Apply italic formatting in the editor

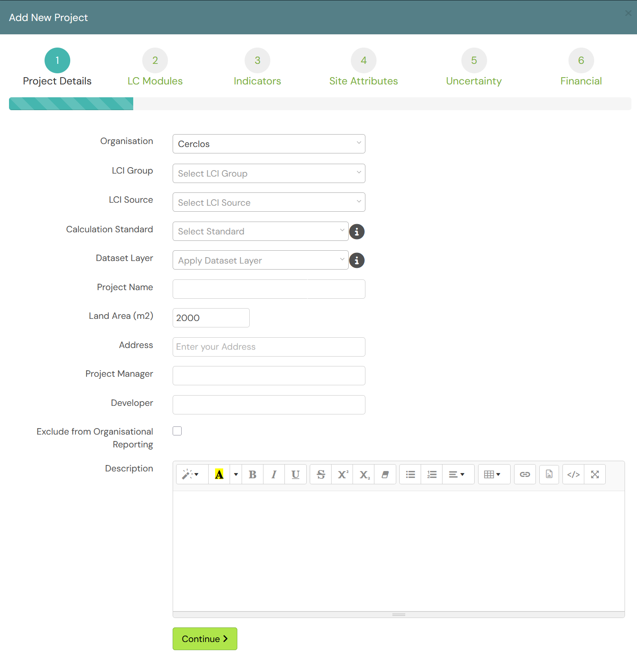(x=274, y=474)
